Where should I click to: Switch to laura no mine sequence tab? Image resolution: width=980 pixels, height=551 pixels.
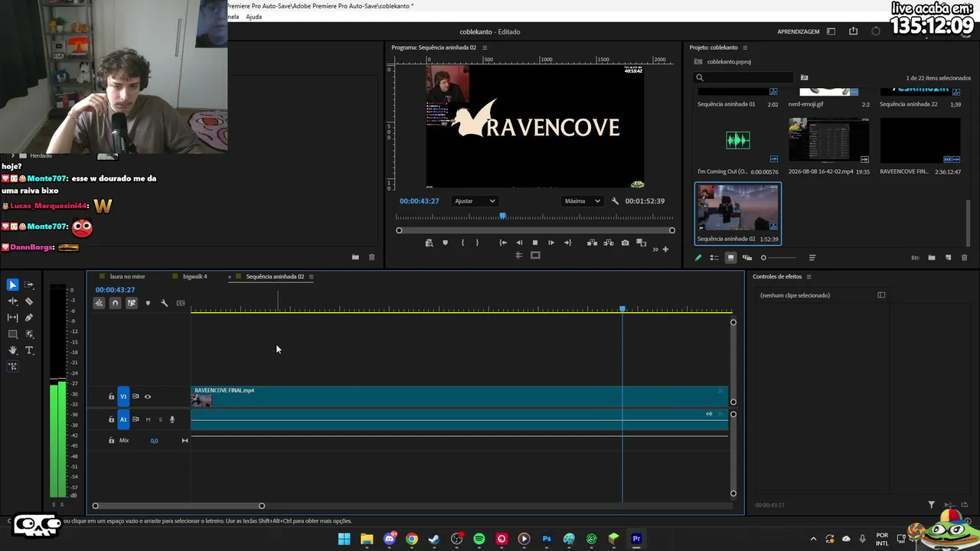(127, 276)
